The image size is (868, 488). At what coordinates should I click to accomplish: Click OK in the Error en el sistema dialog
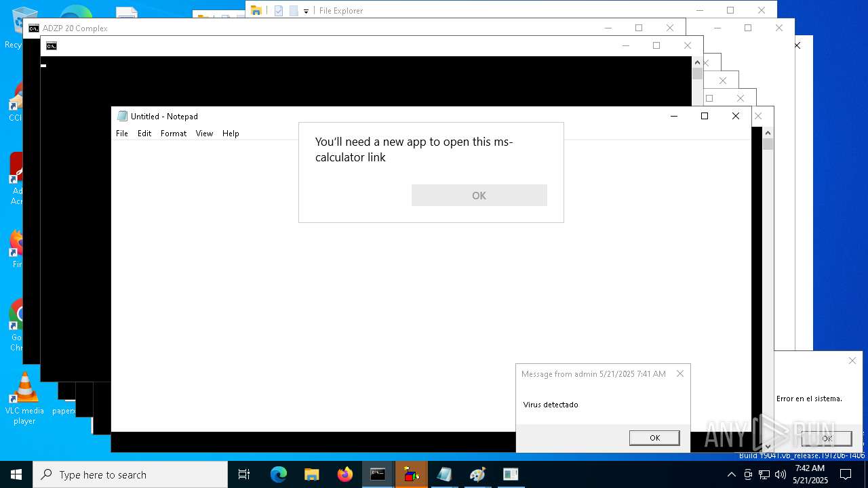pos(827,439)
